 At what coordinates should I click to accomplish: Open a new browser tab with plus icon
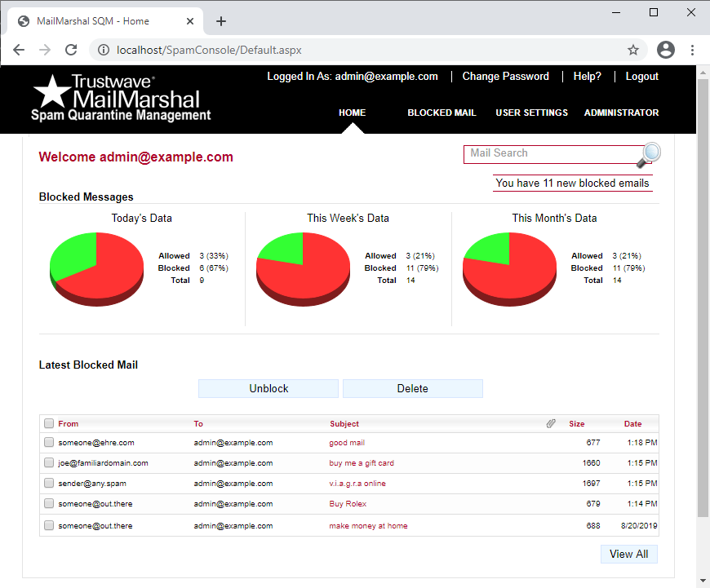tap(221, 21)
